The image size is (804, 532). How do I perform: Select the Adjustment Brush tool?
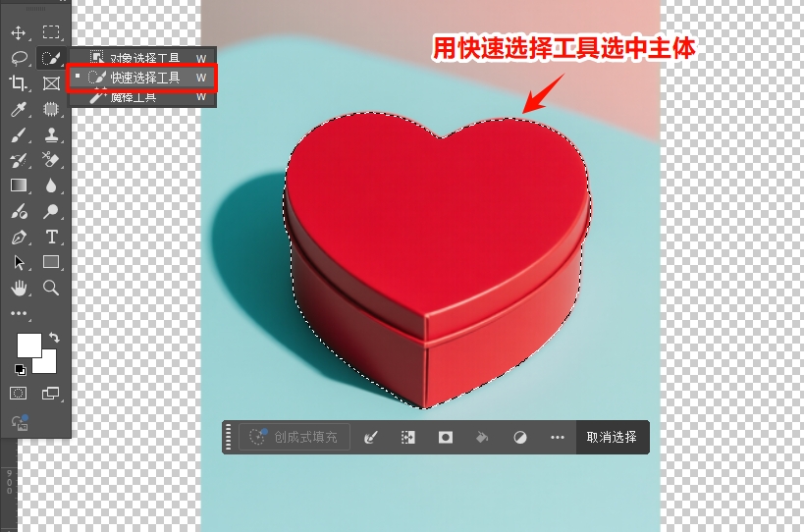(19, 211)
